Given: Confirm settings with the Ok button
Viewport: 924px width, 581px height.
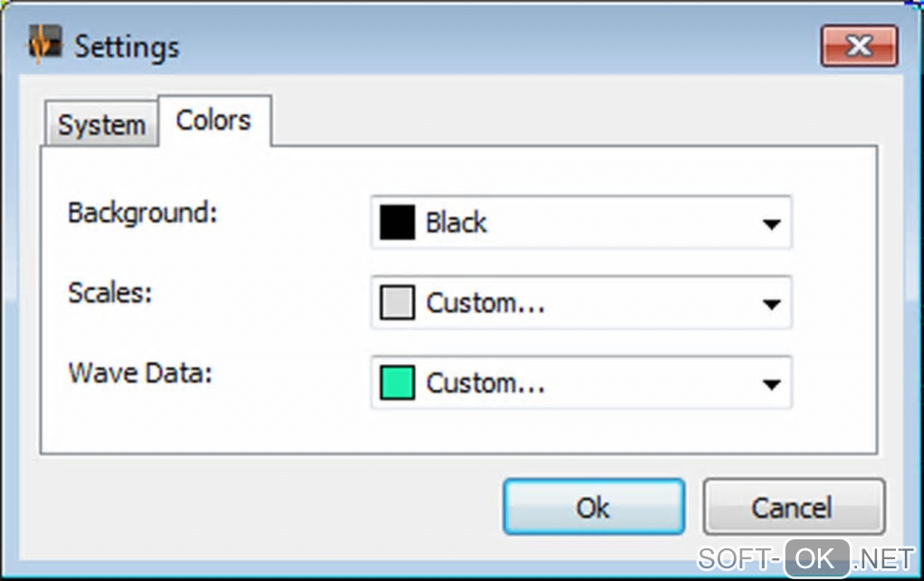Looking at the screenshot, I should 593,507.
